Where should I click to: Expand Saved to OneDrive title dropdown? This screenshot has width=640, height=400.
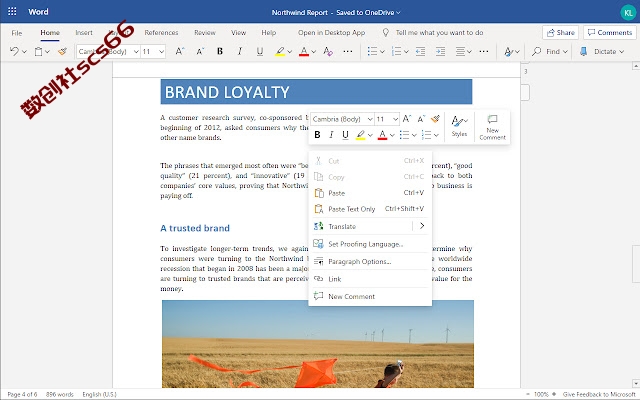point(398,13)
